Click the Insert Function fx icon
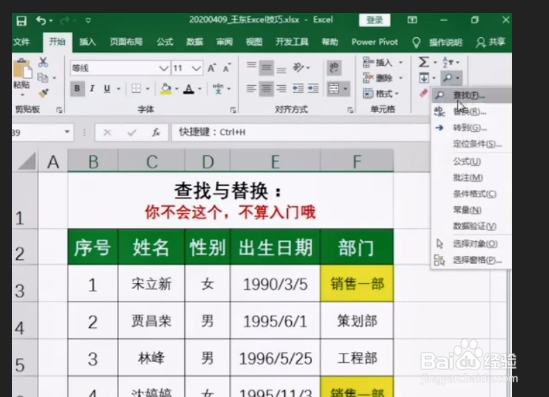549x397 pixels. 156,132
